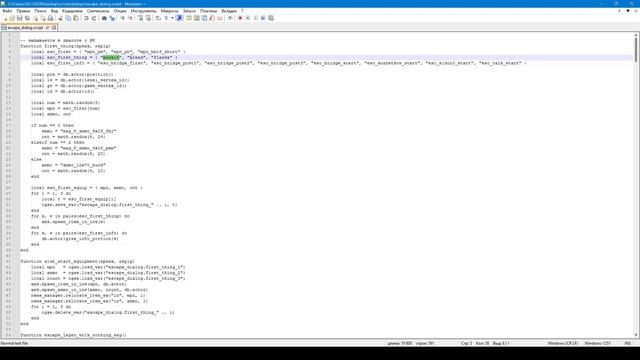
Task: Click the vertical scrollbar up arrow
Action: click(636, 35)
